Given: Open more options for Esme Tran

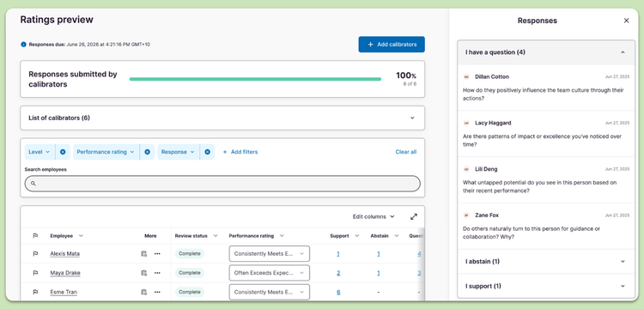Looking at the screenshot, I should (x=157, y=292).
